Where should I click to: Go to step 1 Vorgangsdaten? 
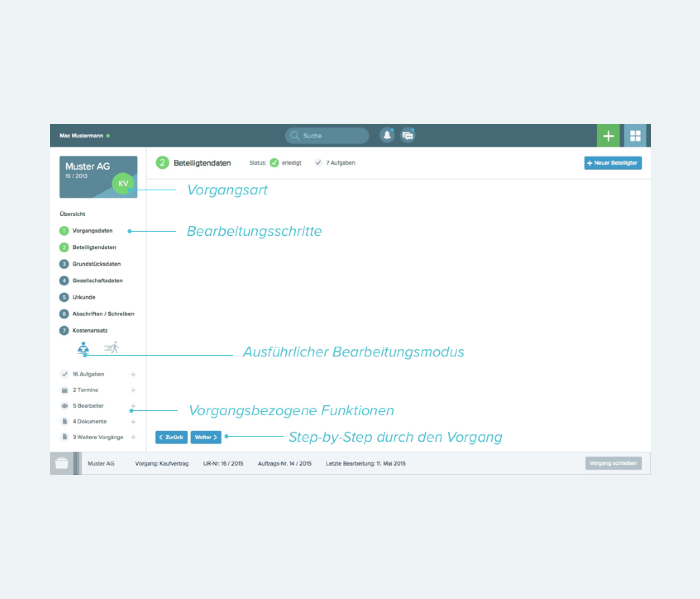point(86,231)
